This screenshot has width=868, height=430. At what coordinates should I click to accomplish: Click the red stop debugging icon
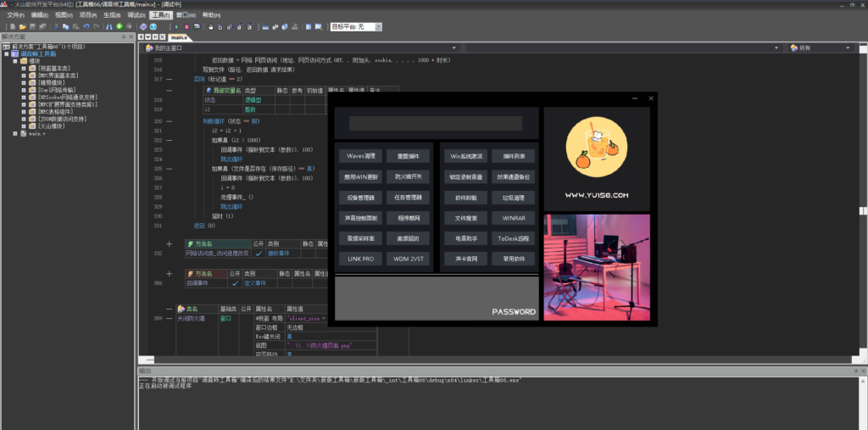[185, 26]
